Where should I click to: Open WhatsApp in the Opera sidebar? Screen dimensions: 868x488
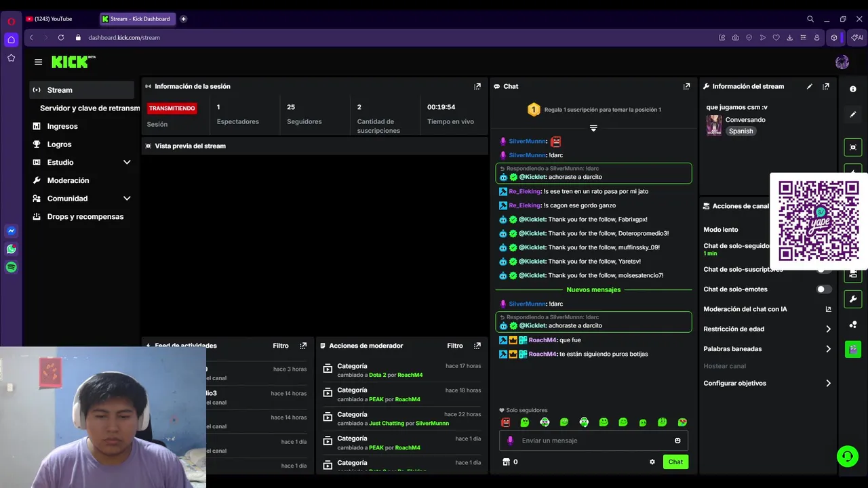(x=12, y=249)
